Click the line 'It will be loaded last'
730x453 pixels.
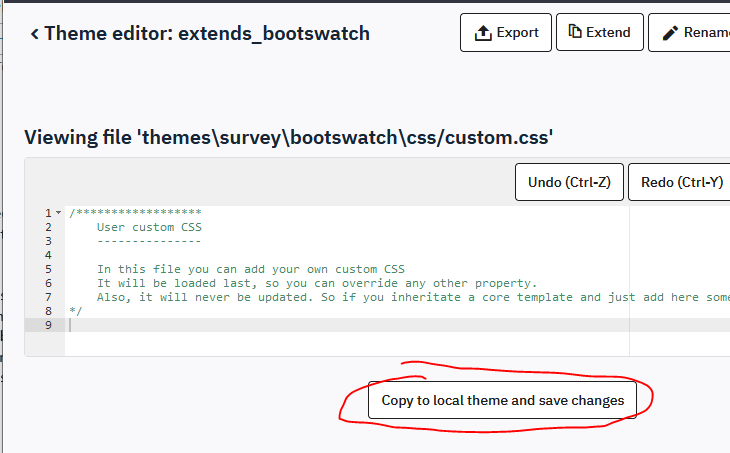[317, 283]
